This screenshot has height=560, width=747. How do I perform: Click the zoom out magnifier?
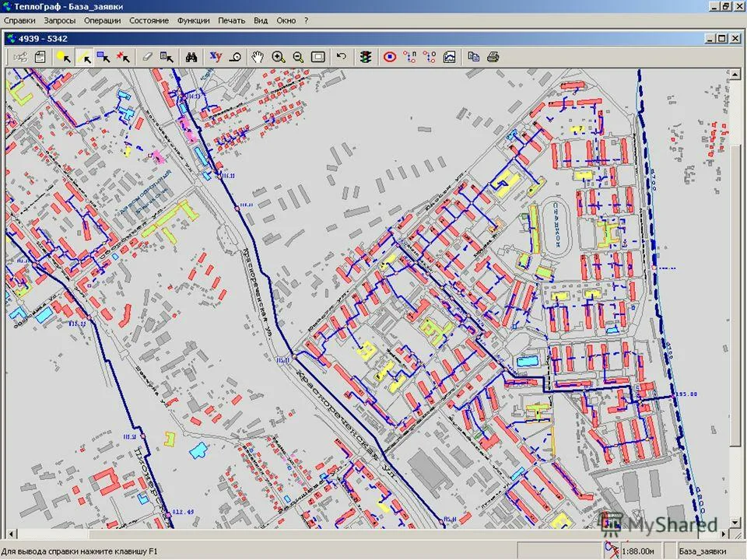point(297,57)
